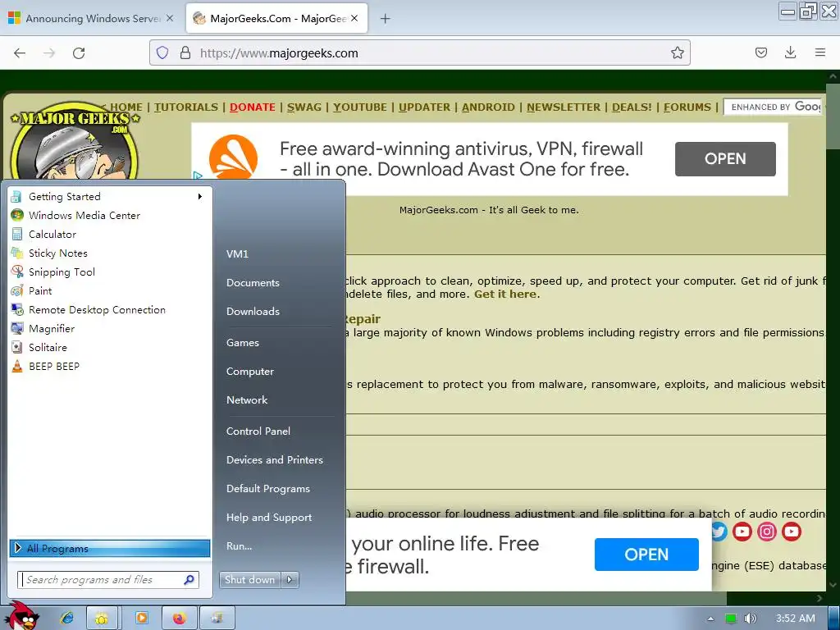Click the gray OPEN Avast ad button

[725, 159]
